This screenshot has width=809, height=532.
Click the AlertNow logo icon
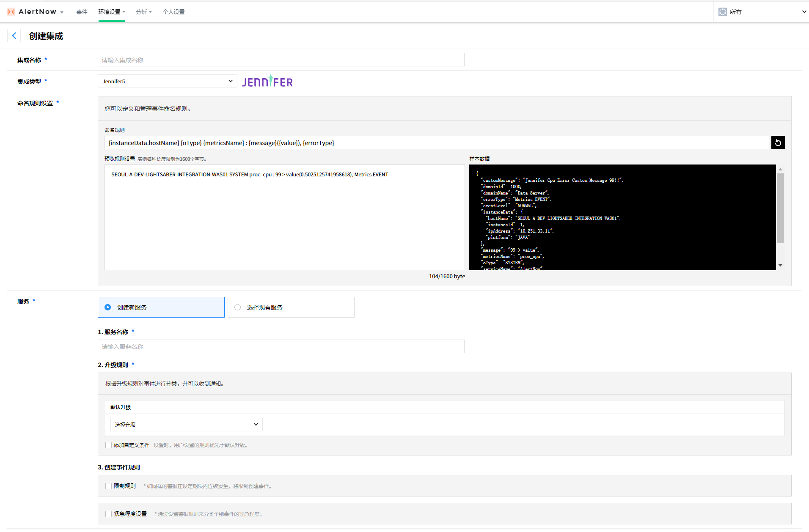click(x=11, y=12)
